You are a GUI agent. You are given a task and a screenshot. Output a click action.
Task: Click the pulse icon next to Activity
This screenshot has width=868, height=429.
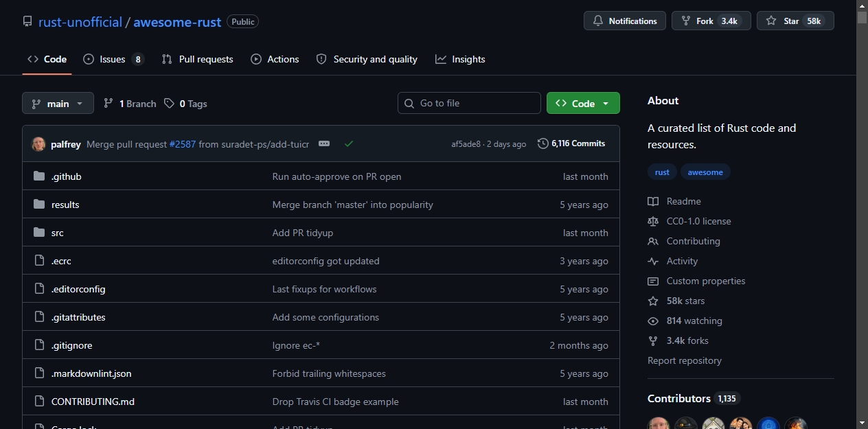653,261
